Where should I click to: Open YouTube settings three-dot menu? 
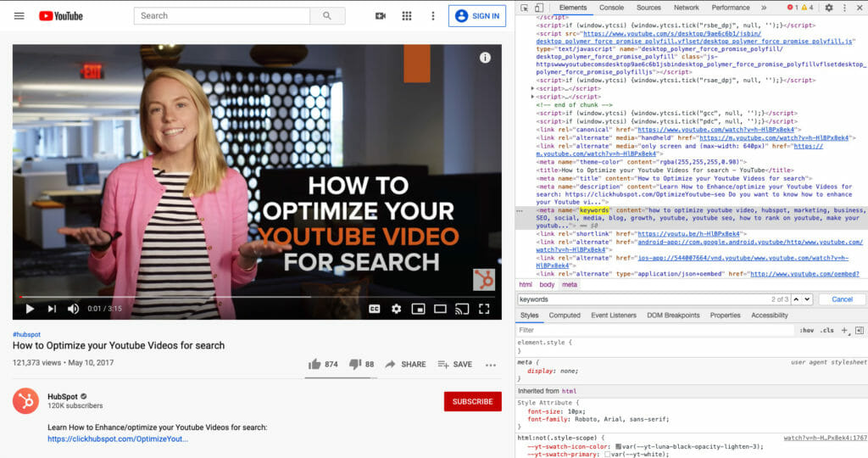[433, 16]
